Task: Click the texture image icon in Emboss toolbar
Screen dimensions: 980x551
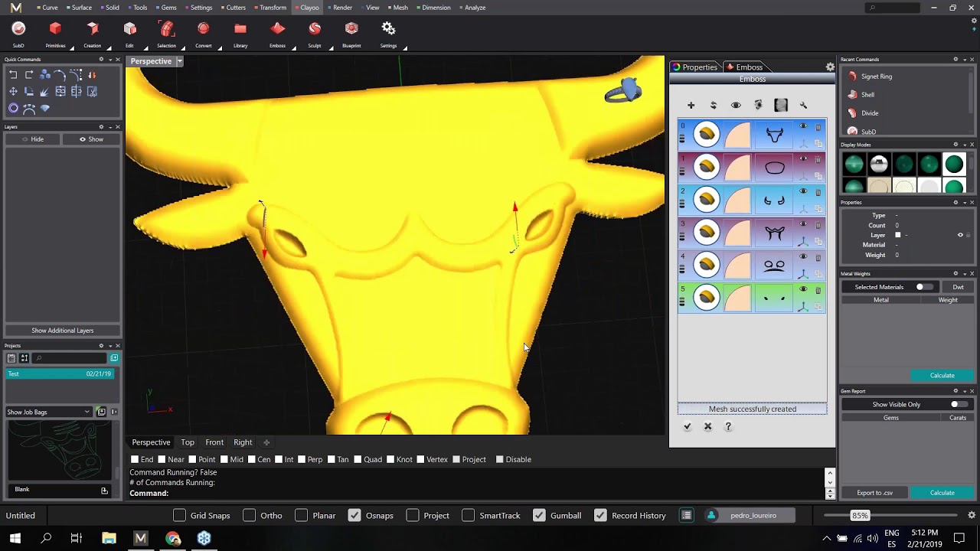Action: click(x=781, y=105)
